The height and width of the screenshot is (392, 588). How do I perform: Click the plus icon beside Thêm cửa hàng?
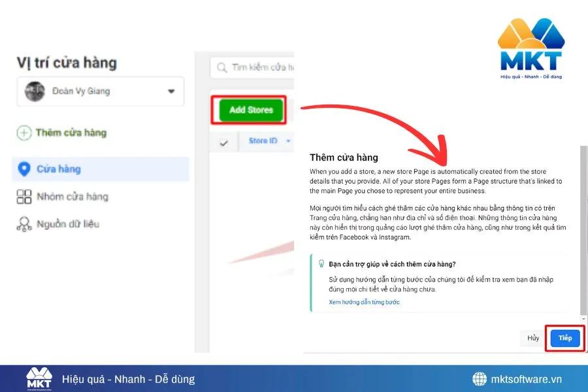(x=24, y=133)
